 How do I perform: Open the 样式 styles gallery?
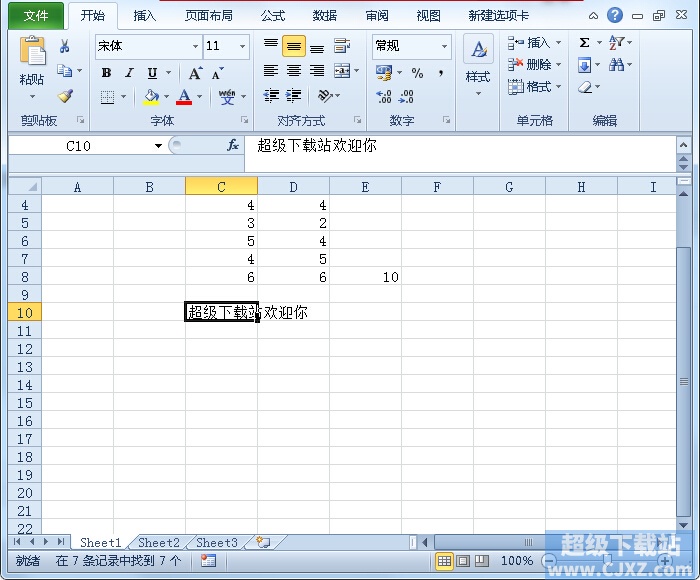click(x=478, y=66)
